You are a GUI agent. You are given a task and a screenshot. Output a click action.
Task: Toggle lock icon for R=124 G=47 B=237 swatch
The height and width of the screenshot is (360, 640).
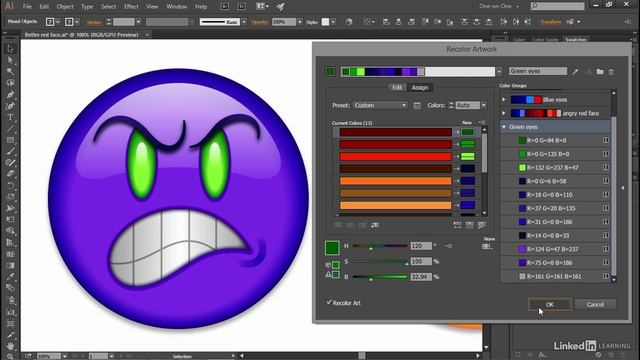pos(606,249)
